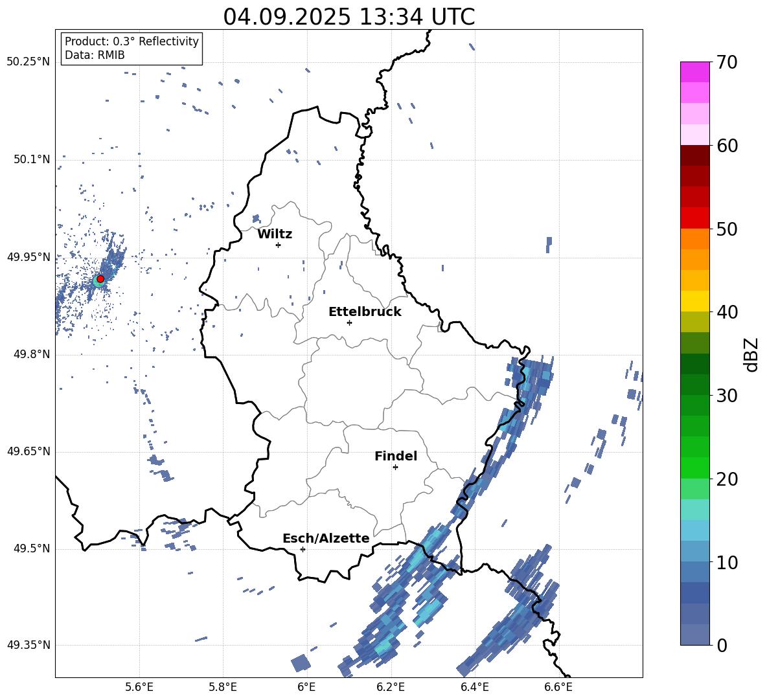Click the 5.6°E longitude label
The width and height of the screenshot is (767, 700).
click(x=139, y=687)
